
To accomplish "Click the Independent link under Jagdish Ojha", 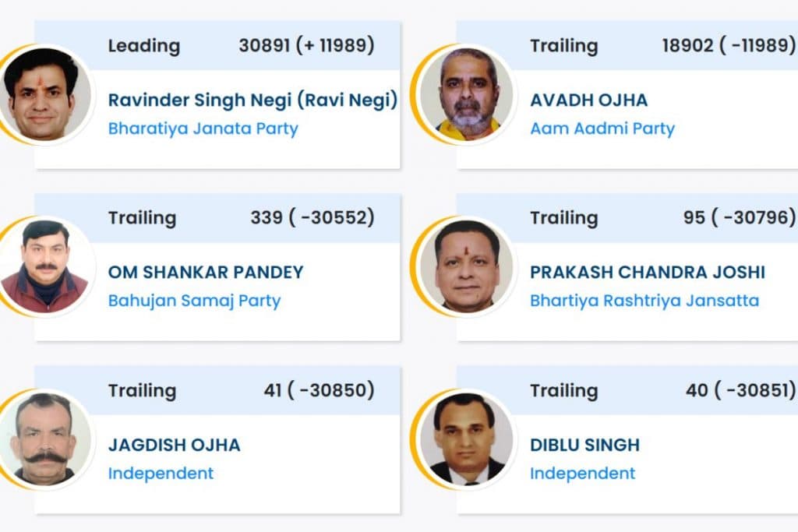I will (161, 473).
